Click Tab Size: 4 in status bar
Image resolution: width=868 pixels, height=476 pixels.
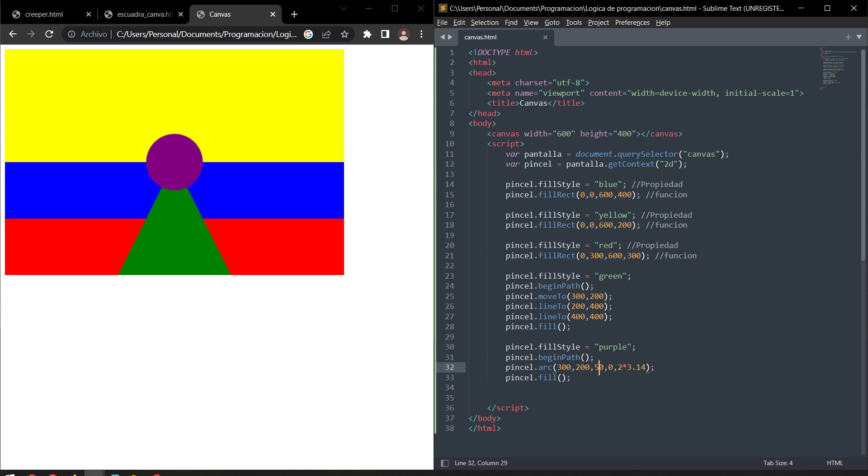click(x=778, y=463)
